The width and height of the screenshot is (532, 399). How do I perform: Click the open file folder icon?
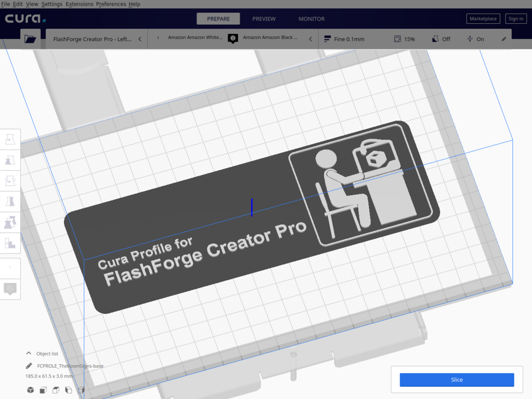point(30,39)
